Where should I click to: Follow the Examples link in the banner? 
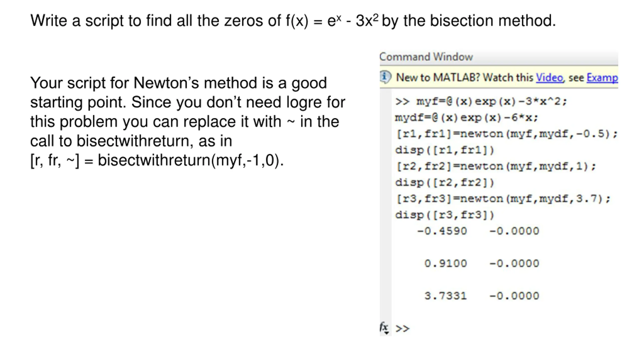point(602,78)
